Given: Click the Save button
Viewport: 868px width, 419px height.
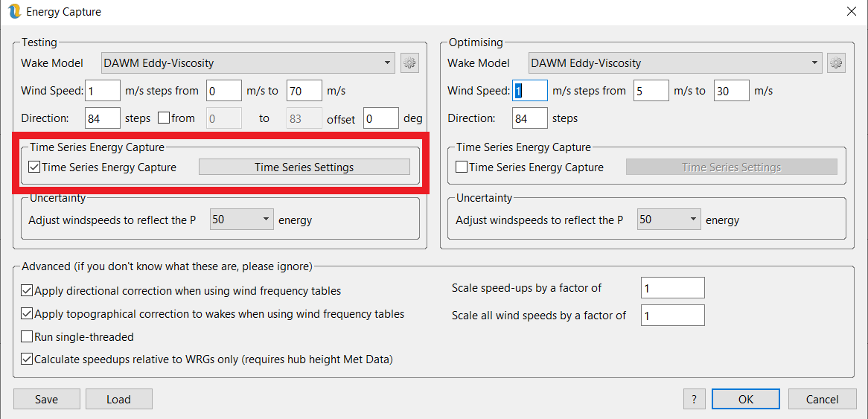Looking at the screenshot, I should 46,400.
